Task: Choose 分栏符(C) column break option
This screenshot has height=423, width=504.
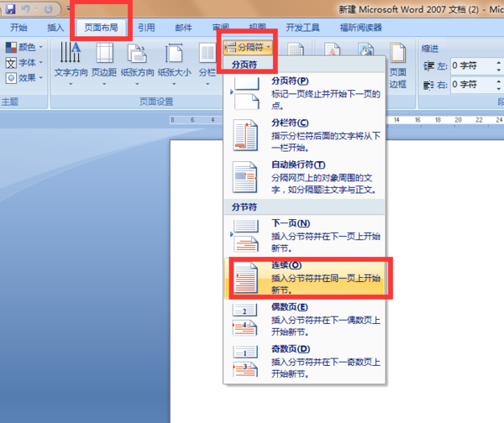Action: tap(304, 135)
